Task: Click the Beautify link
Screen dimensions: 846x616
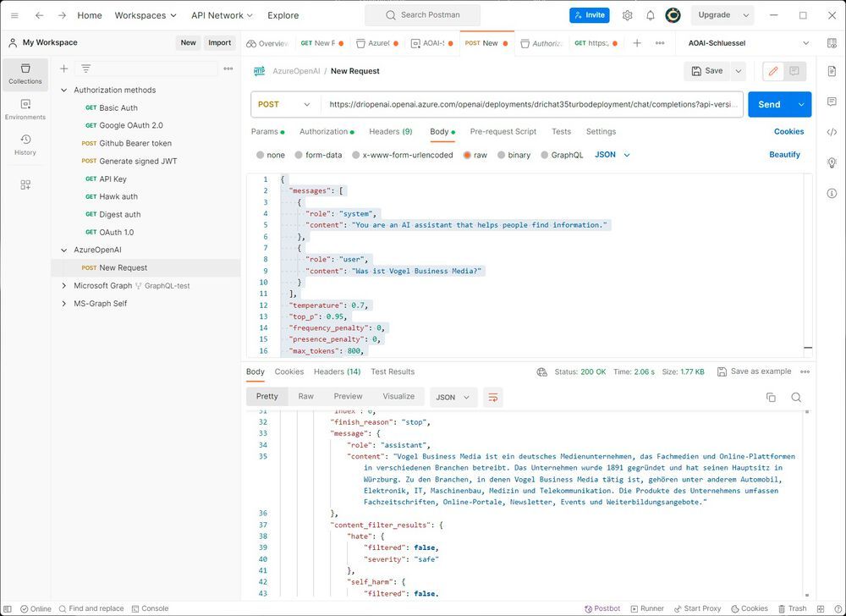Action: point(784,155)
